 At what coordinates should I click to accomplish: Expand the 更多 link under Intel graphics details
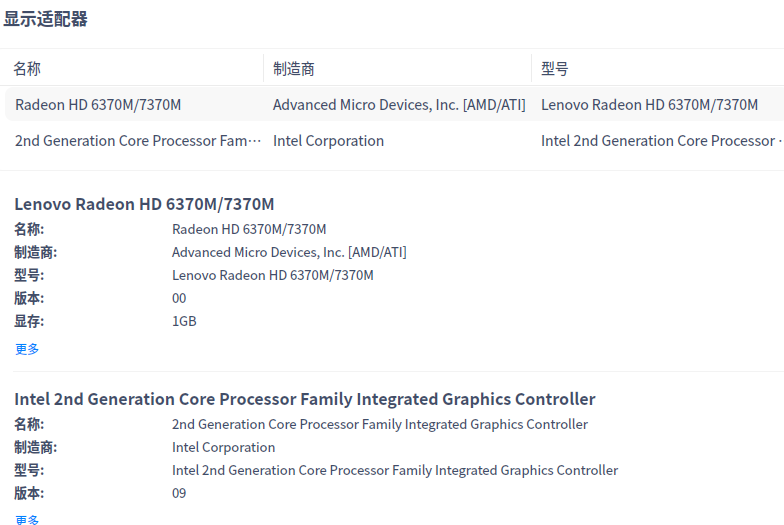27,519
